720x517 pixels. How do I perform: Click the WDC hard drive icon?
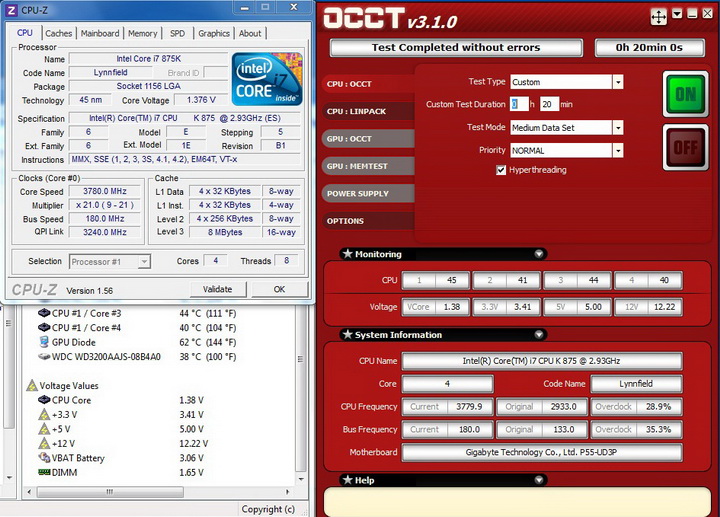[44, 356]
